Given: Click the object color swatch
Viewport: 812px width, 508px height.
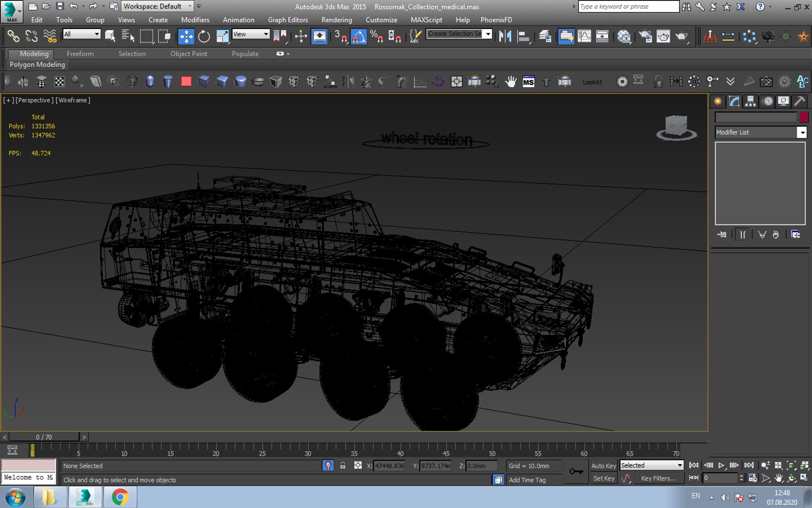Looking at the screenshot, I should coord(804,117).
